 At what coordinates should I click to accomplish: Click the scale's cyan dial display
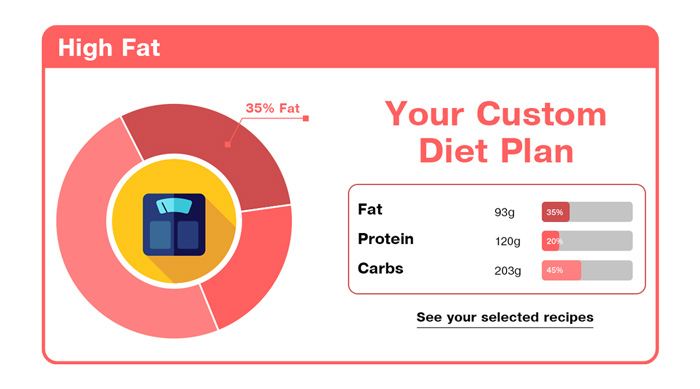(174, 205)
